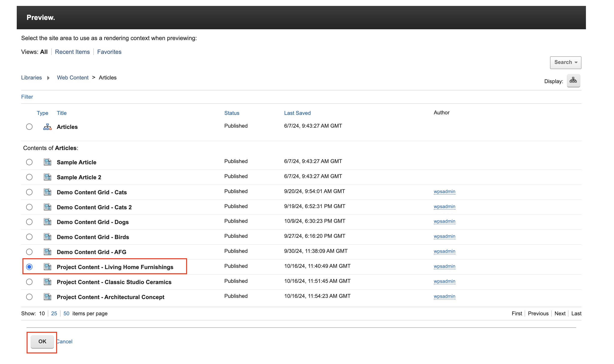Click the Demo Content Grid - AFG icon
Image resolution: width=614 pixels, height=364 pixels.
tap(47, 252)
